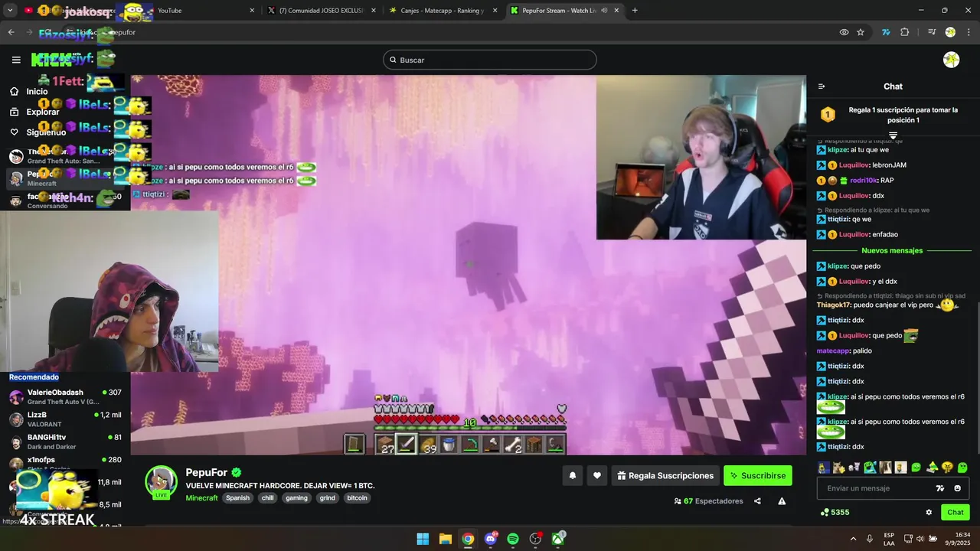Click the PepuFor channel avatar
Image resolution: width=980 pixels, height=551 pixels.
(161, 482)
